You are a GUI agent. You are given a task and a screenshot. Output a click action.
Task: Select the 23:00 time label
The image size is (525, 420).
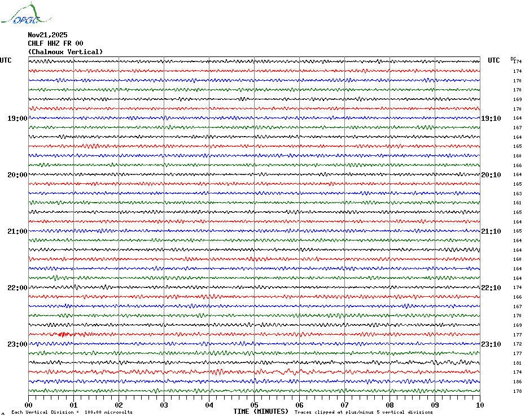click(x=17, y=344)
